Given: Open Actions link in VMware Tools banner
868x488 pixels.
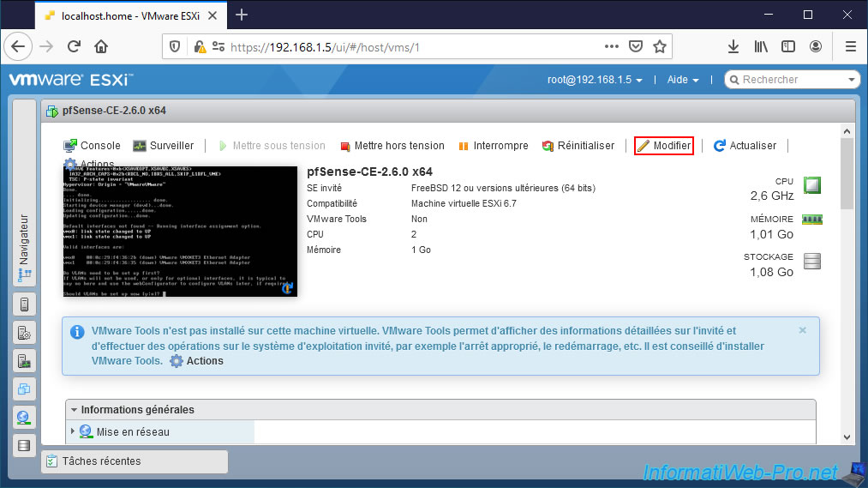Looking at the screenshot, I should pos(196,361).
